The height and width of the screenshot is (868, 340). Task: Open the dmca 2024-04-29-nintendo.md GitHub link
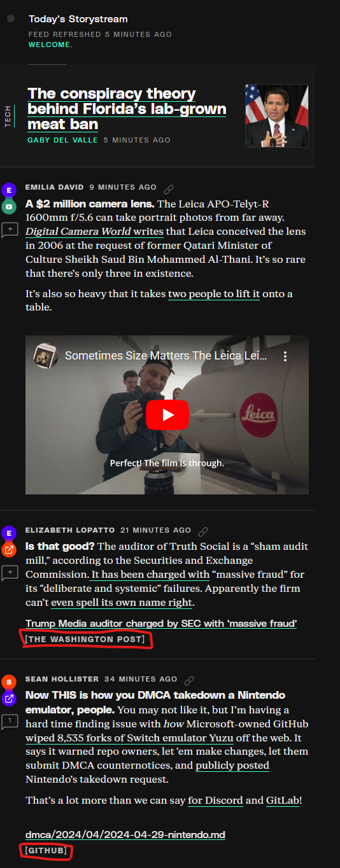(125, 834)
